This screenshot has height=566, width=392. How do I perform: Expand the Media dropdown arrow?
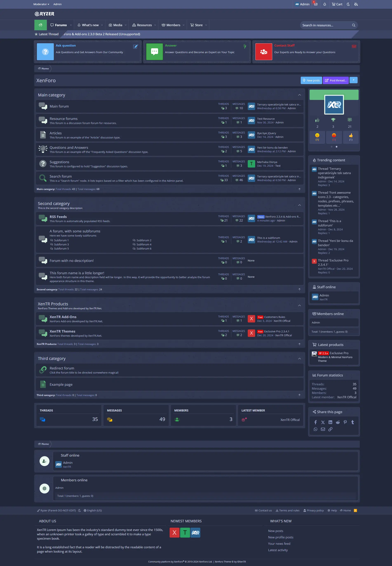pos(126,25)
